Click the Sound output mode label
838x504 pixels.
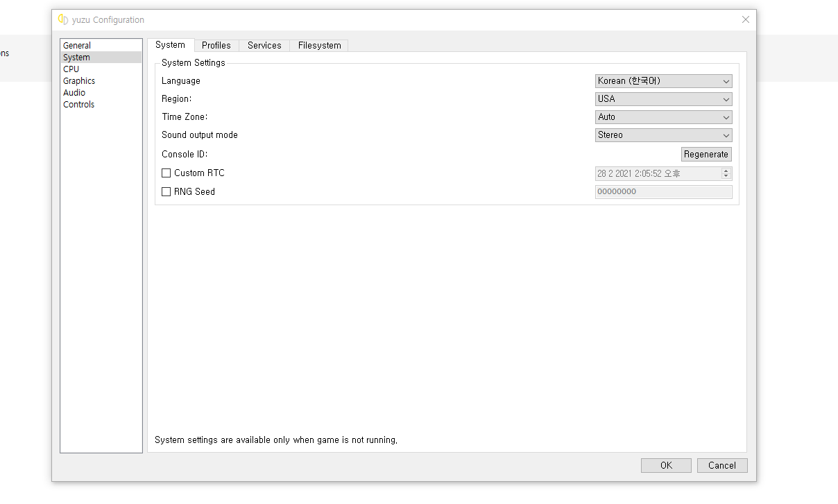(x=200, y=135)
